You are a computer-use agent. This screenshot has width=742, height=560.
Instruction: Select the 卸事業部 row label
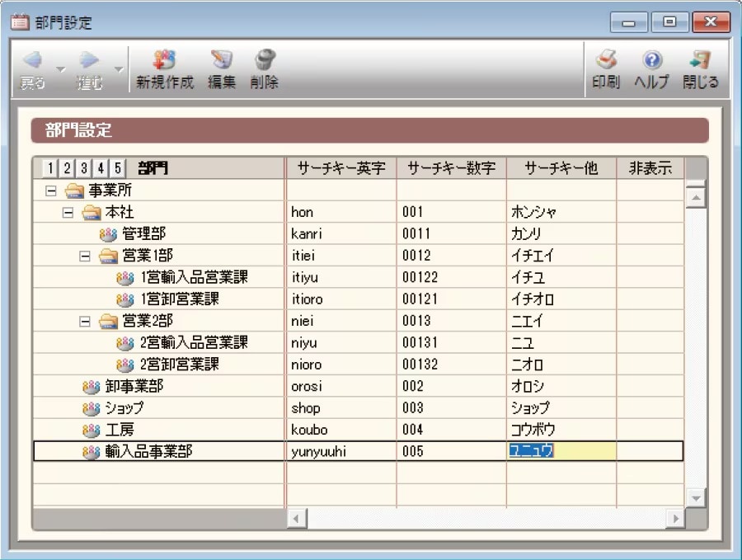[134, 386]
